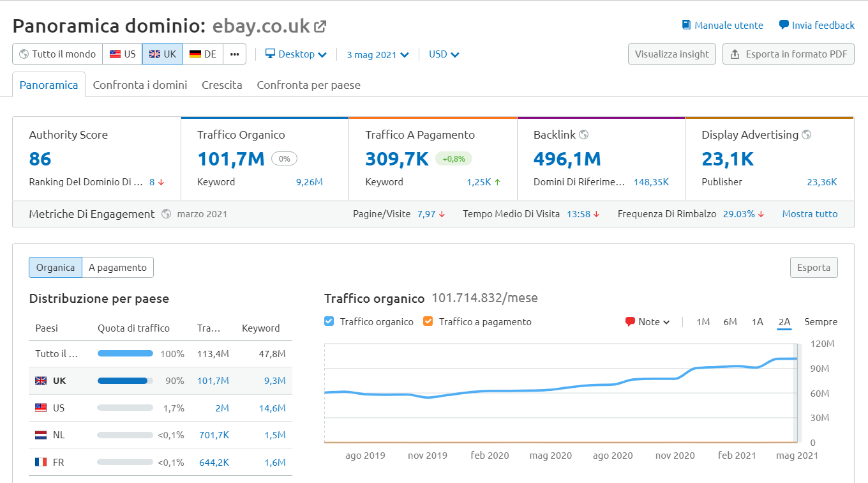Screen dimensions: 868x483
Task: Select the 1M time range
Action: 703,322
